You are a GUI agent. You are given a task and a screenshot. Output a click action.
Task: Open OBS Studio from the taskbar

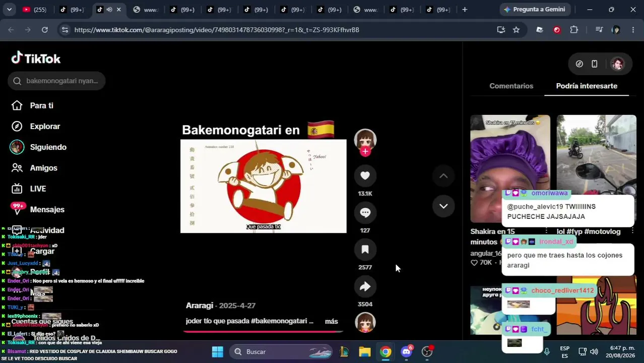(x=427, y=352)
